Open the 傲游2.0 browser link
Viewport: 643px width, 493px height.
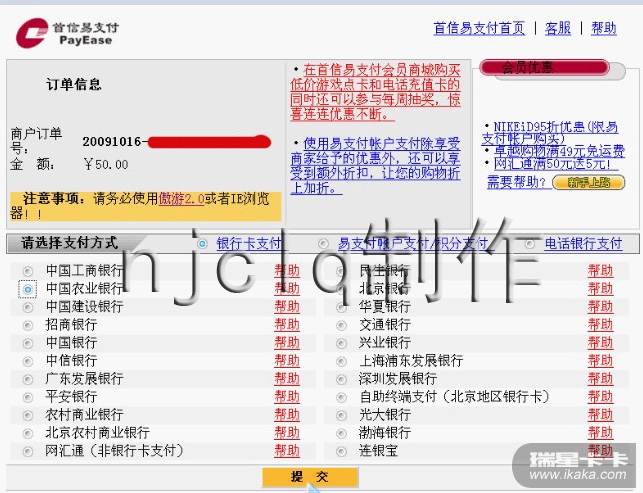tap(181, 199)
